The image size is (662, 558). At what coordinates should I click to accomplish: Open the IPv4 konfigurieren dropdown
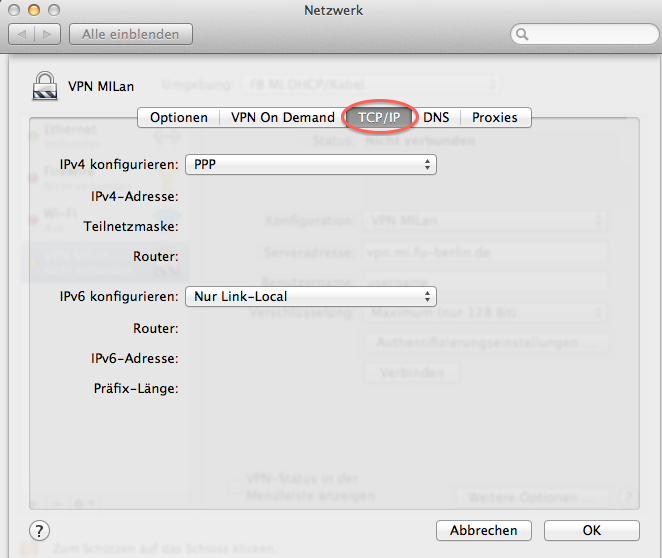[x=311, y=164]
